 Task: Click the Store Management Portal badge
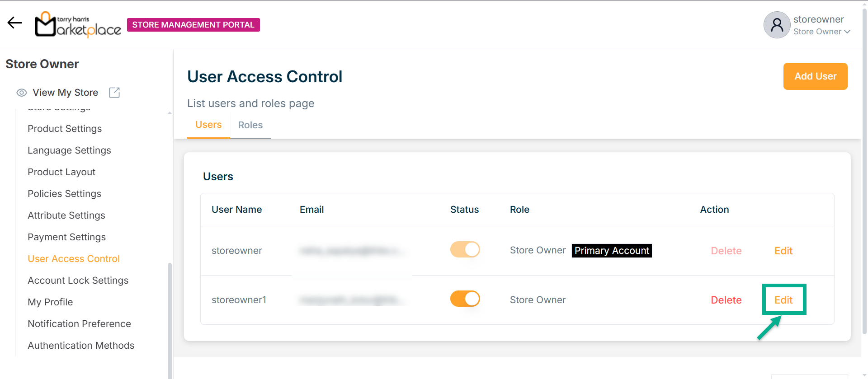pyautogui.click(x=193, y=25)
